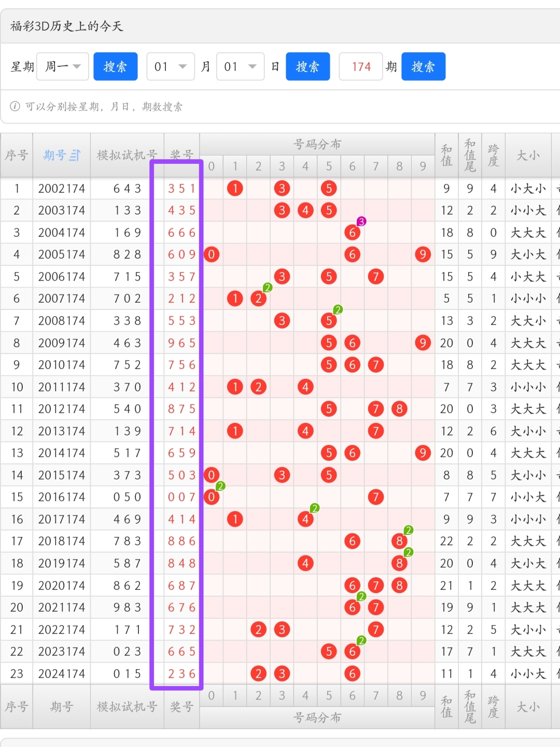Click red ball 8 in row 2020174
Screen dimensions: 560x747
(x=399, y=586)
